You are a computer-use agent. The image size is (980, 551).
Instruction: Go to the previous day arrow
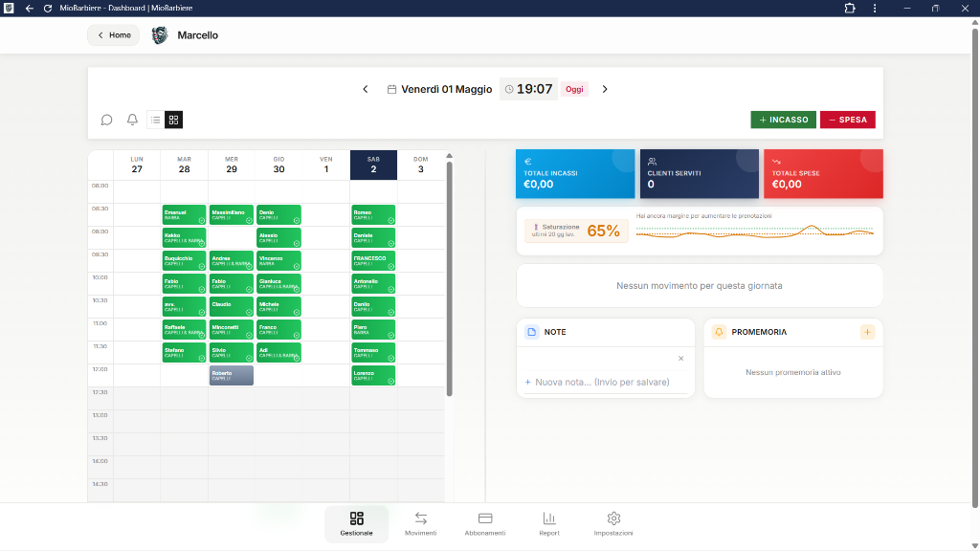click(x=366, y=89)
